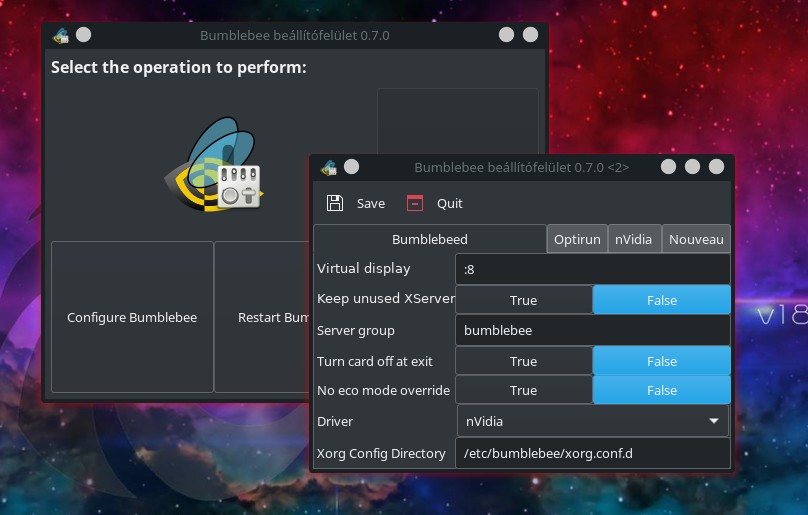Click the Server group input field

pos(593,330)
